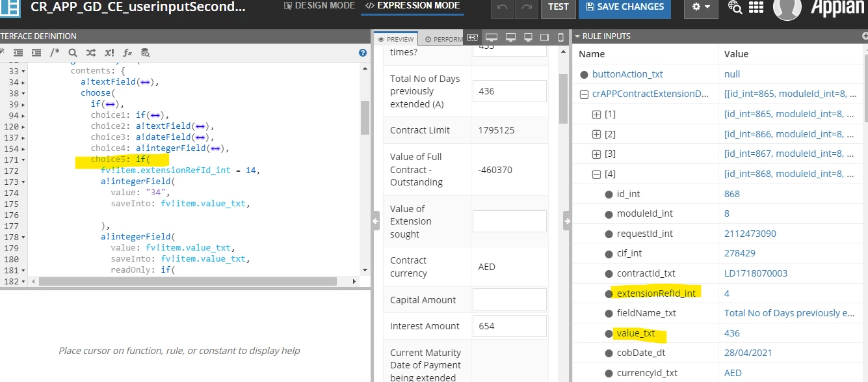This screenshot has width=868, height=382.
Task: Open the globe search icon in header
Action: (x=735, y=7)
